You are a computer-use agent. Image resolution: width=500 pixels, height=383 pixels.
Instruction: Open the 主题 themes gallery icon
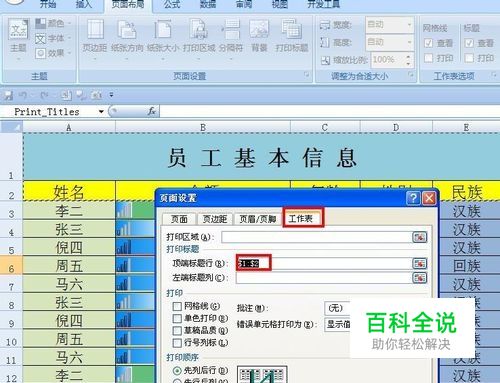pyautogui.click(x=19, y=30)
